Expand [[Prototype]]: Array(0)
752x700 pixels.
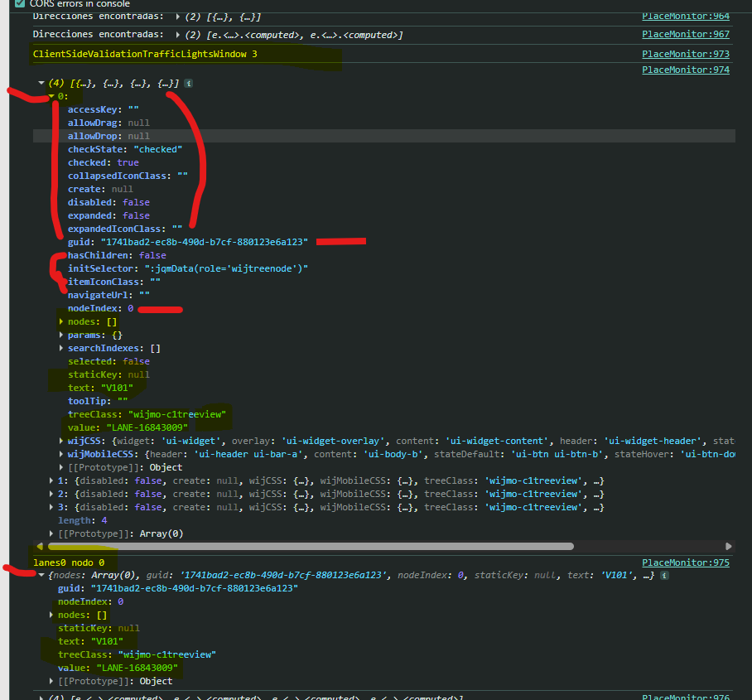(x=51, y=533)
